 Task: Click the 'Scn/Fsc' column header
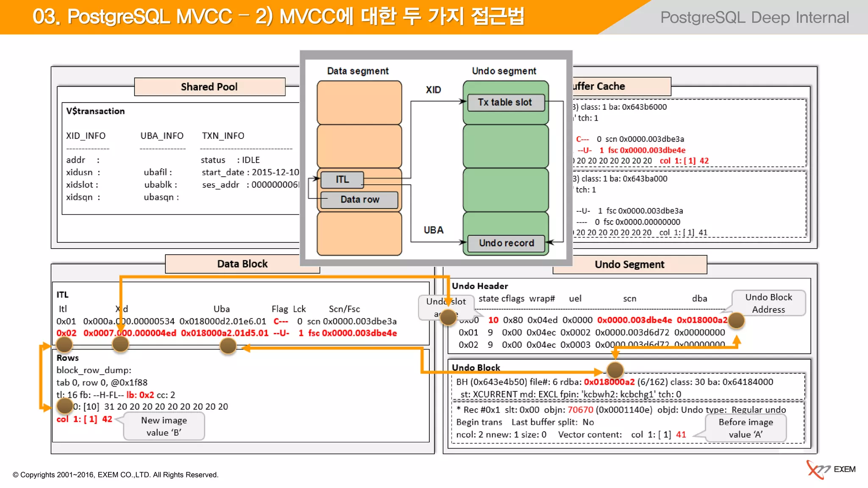[x=344, y=309]
